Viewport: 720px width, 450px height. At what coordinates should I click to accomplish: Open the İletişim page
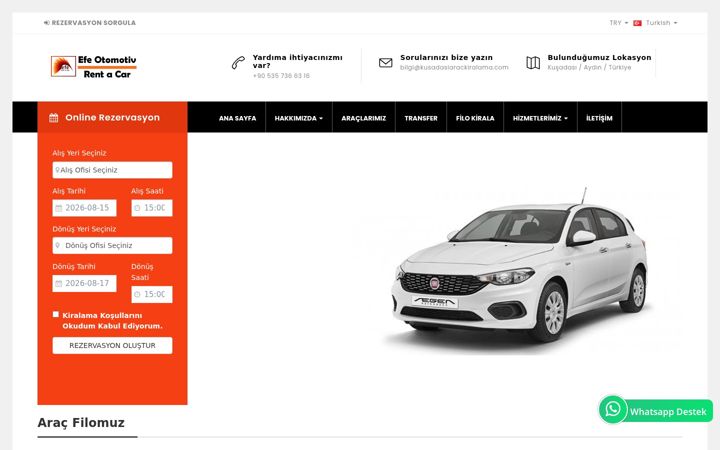[599, 118]
